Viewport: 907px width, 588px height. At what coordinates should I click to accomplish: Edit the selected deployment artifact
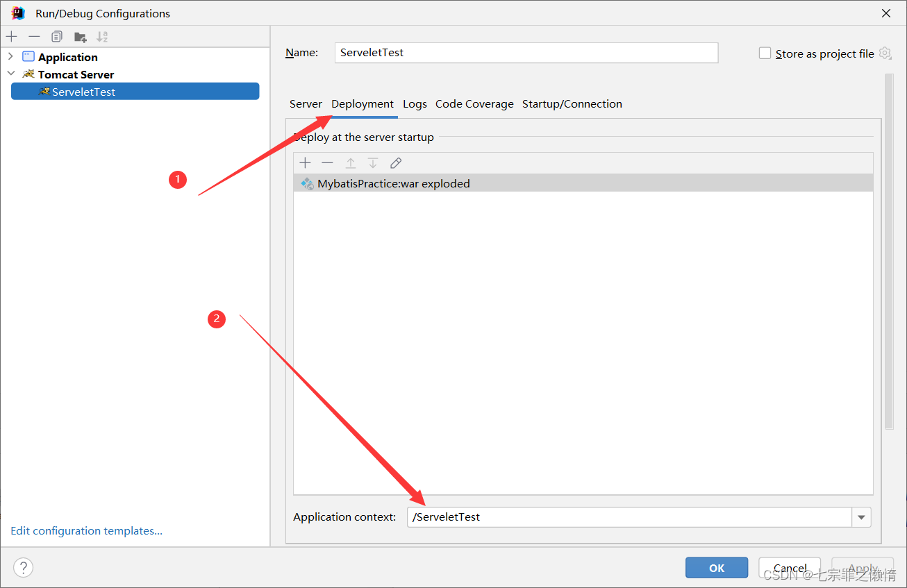point(396,163)
